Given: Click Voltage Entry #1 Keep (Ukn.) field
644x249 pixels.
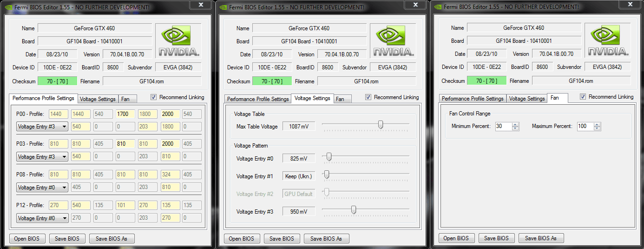Looking at the screenshot, I should click(299, 176).
